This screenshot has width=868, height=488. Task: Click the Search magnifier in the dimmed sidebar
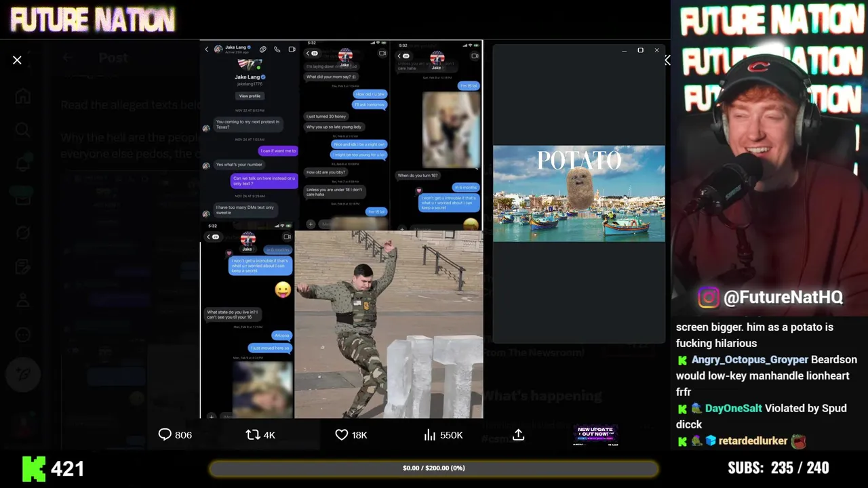(x=23, y=129)
